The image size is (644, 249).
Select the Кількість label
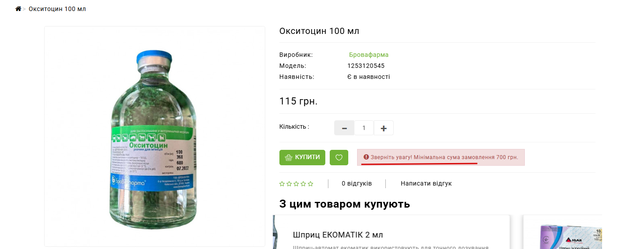pyautogui.click(x=294, y=126)
